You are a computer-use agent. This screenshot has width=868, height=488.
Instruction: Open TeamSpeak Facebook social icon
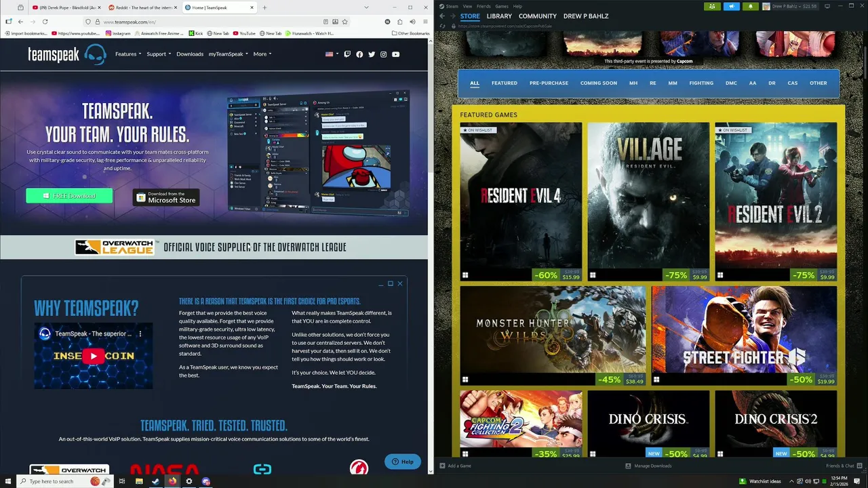tap(359, 54)
